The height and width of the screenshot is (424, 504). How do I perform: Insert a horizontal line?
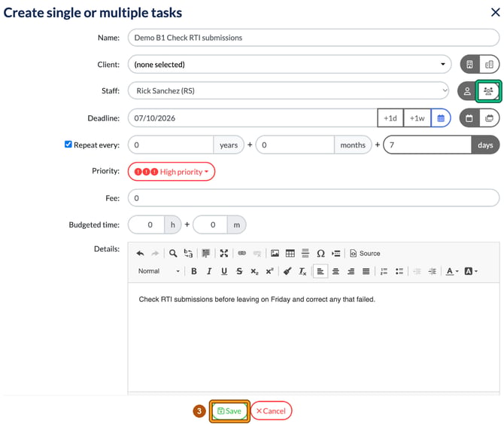point(305,254)
